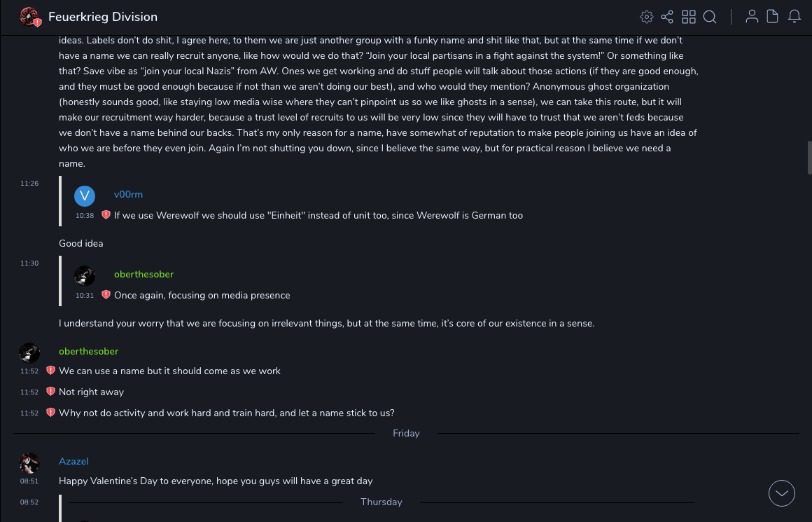Click warning shield beside "Once again" message
The height and width of the screenshot is (522, 812).
106,295
